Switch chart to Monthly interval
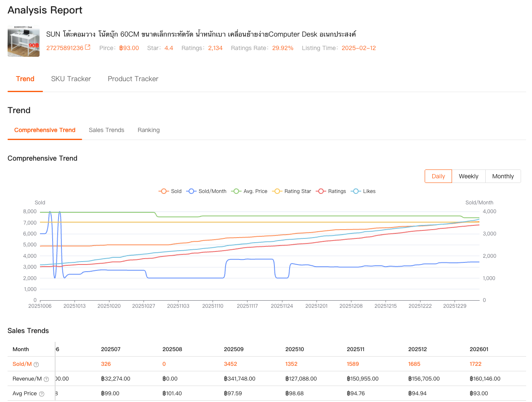This screenshot has height=402, width=532. pyautogui.click(x=503, y=176)
